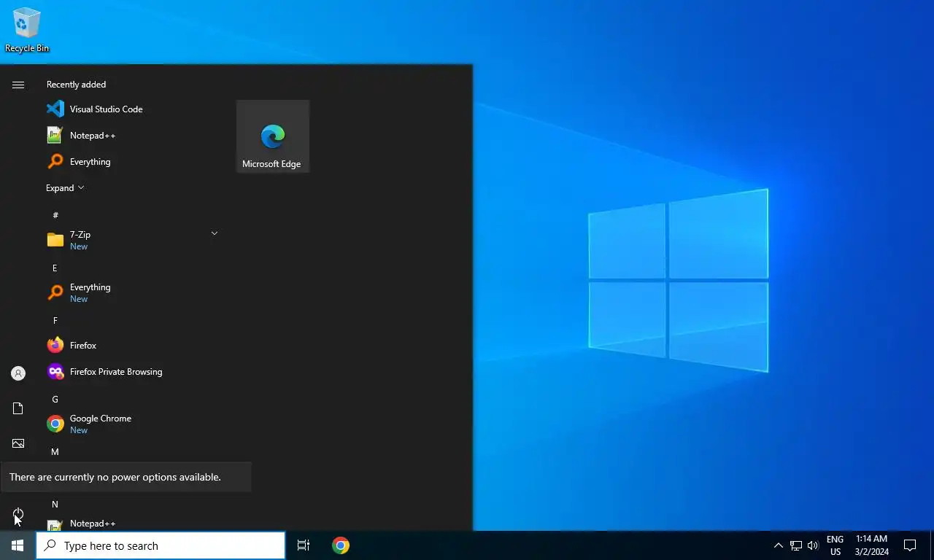Click the network tray icon
Screen dimensions: 934x560
(796, 545)
